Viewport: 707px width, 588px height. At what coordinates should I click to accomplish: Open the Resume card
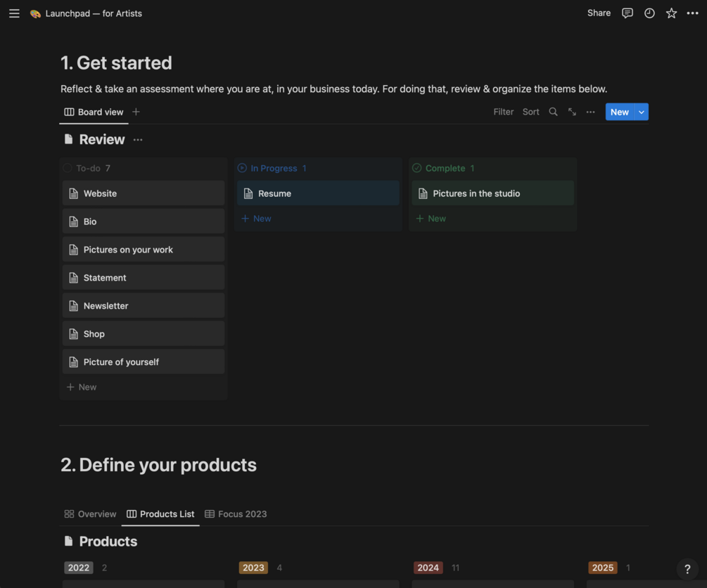318,193
